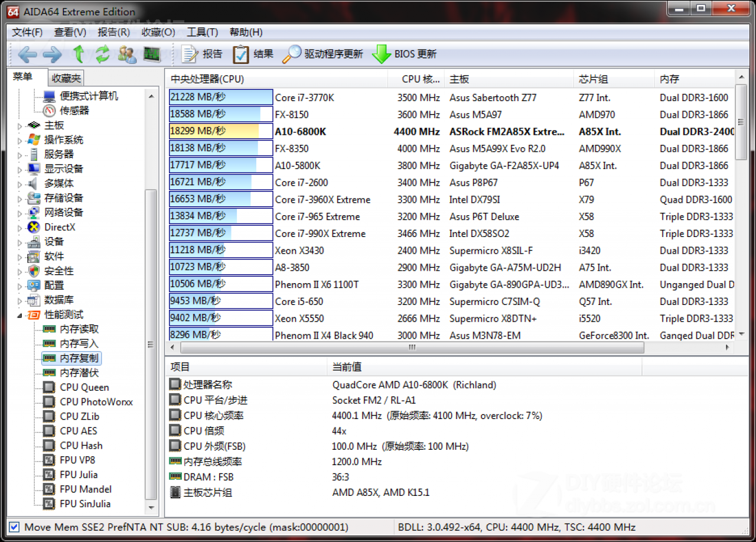This screenshot has height=542, width=756.
Task: Sort by 中央处理器(CPU) column header
Action: (x=276, y=79)
